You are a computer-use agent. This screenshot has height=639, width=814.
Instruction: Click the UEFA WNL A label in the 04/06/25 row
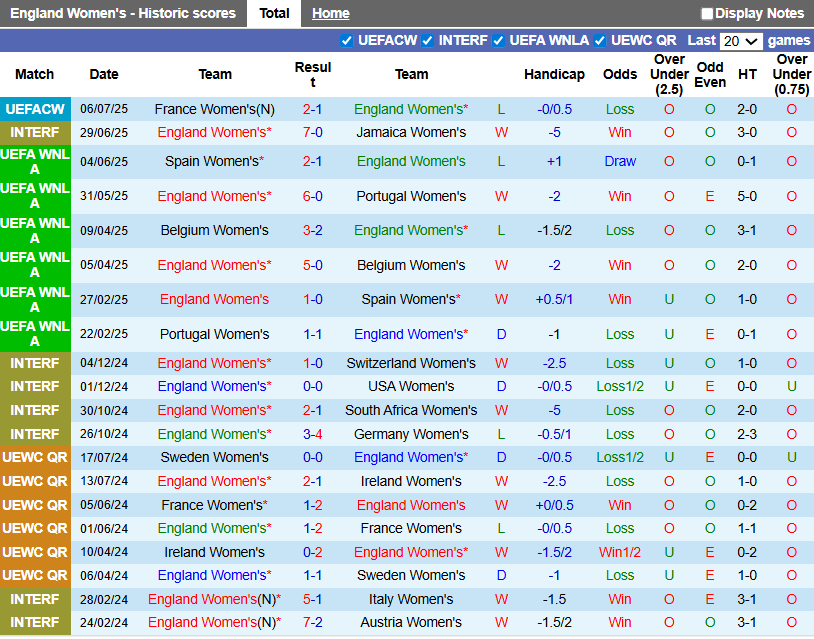(x=35, y=162)
